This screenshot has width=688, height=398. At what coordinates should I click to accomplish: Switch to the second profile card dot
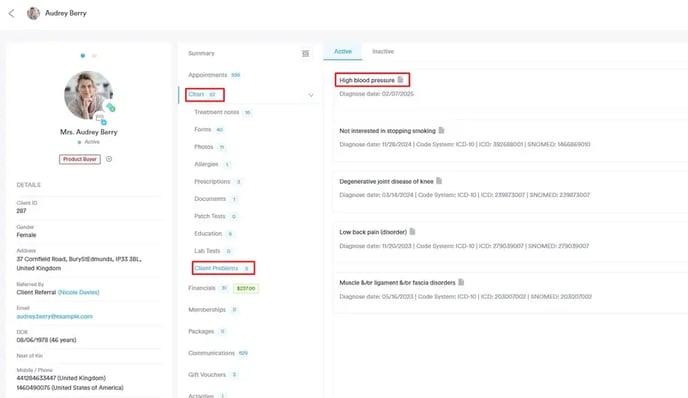coord(94,56)
